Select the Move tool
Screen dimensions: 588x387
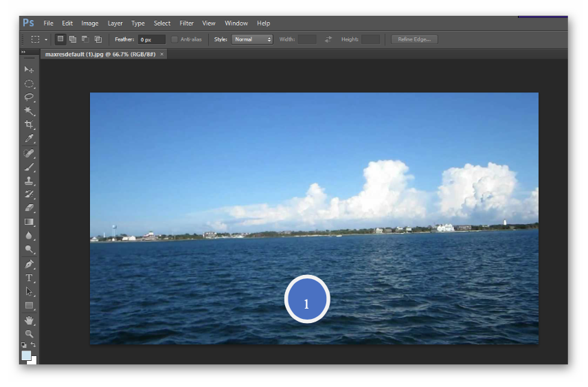(x=29, y=70)
